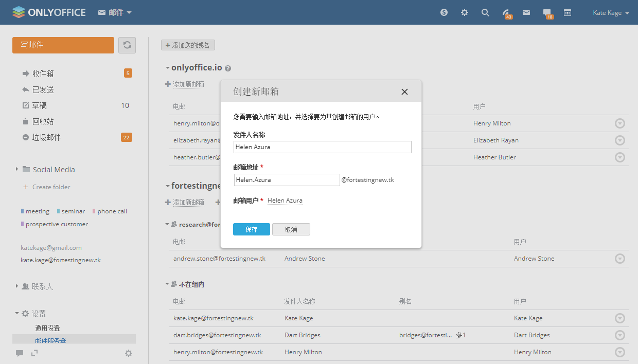Viewport: 638px width, 364px height.
Task: Click the feed icon with 43 badge
Action: pos(506,13)
